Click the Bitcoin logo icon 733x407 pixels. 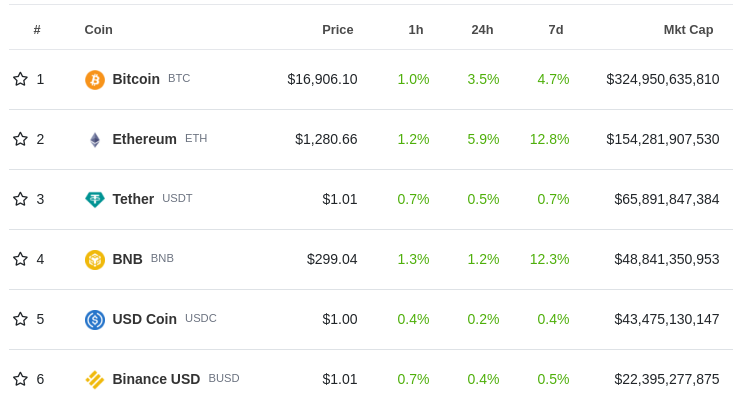click(x=95, y=80)
